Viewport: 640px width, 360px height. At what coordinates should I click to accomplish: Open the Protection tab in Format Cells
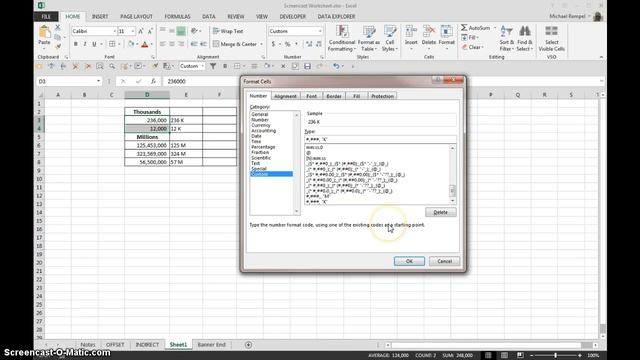(x=382, y=96)
